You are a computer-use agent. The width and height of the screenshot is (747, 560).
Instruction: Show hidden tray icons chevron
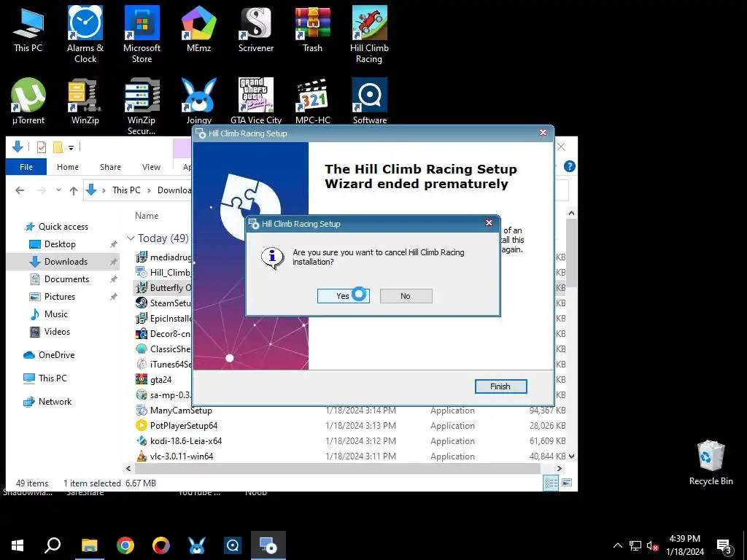coord(617,545)
